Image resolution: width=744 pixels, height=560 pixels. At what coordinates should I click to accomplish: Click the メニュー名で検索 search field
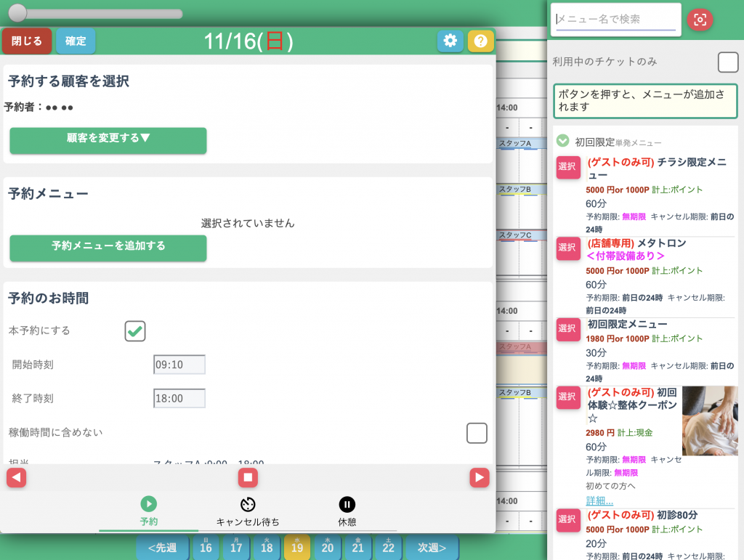pos(615,20)
